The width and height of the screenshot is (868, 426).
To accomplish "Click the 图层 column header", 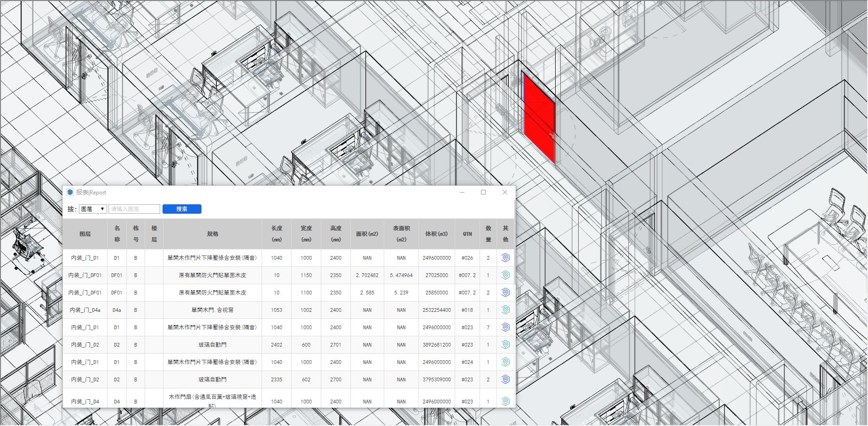I will [x=85, y=234].
